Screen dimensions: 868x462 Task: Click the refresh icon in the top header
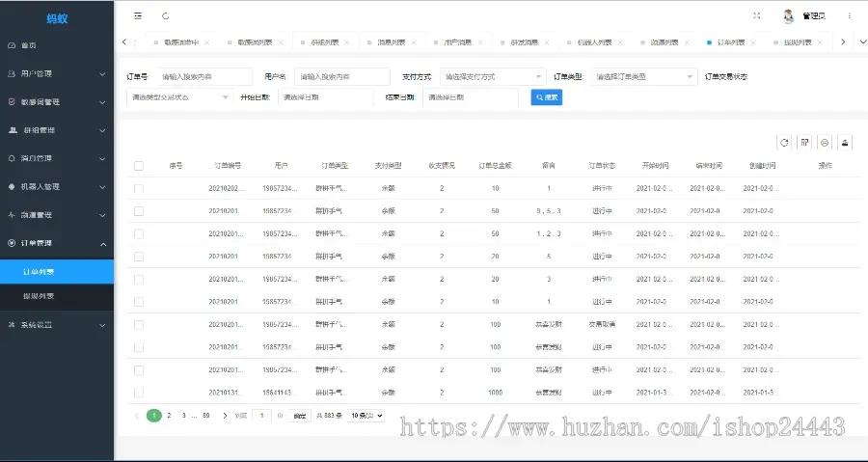166,16
